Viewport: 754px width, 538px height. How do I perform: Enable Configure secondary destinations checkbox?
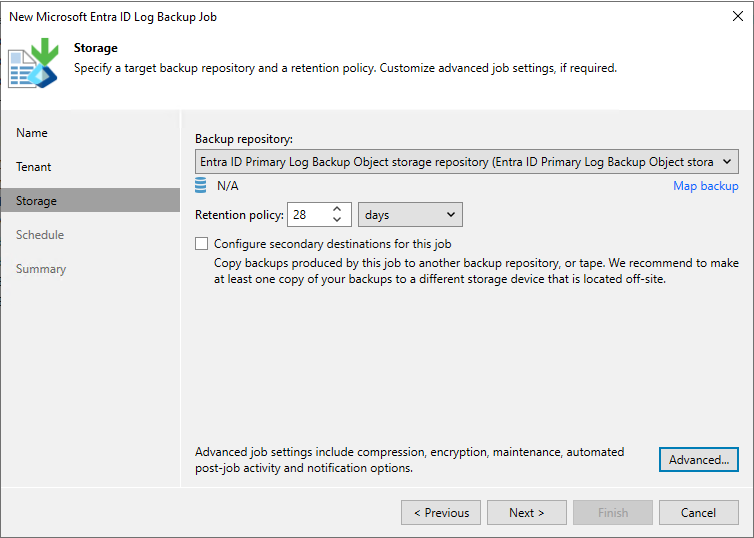(202, 243)
